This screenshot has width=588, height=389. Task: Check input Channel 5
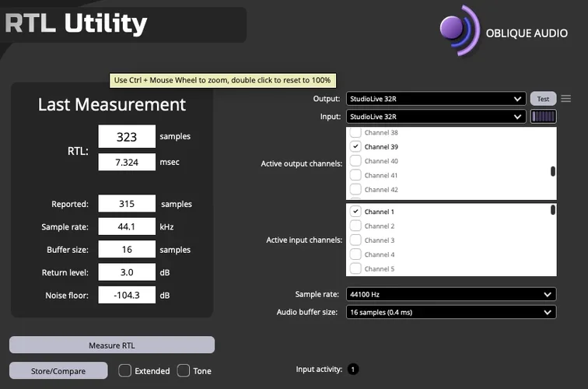355,268
